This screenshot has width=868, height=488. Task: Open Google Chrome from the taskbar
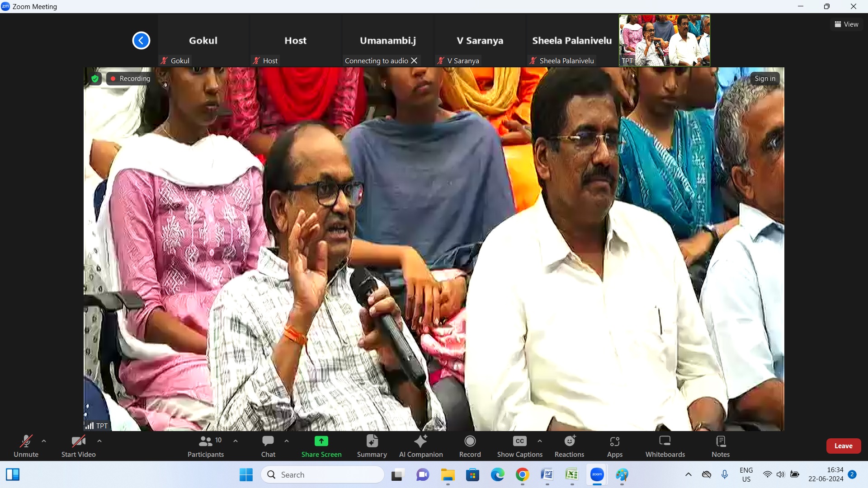click(522, 475)
